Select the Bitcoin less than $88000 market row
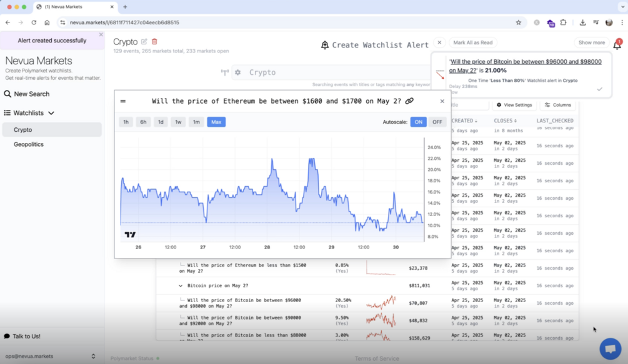 pos(367,336)
